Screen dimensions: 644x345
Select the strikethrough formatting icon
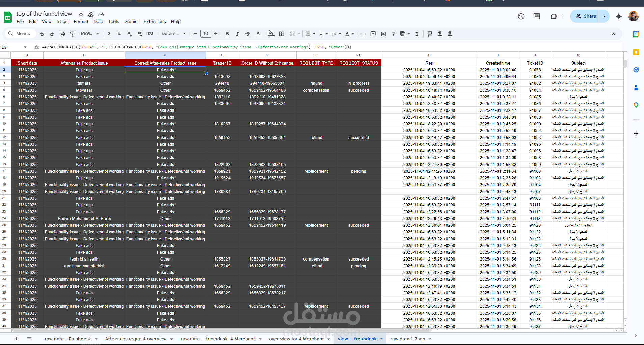pos(247,34)
